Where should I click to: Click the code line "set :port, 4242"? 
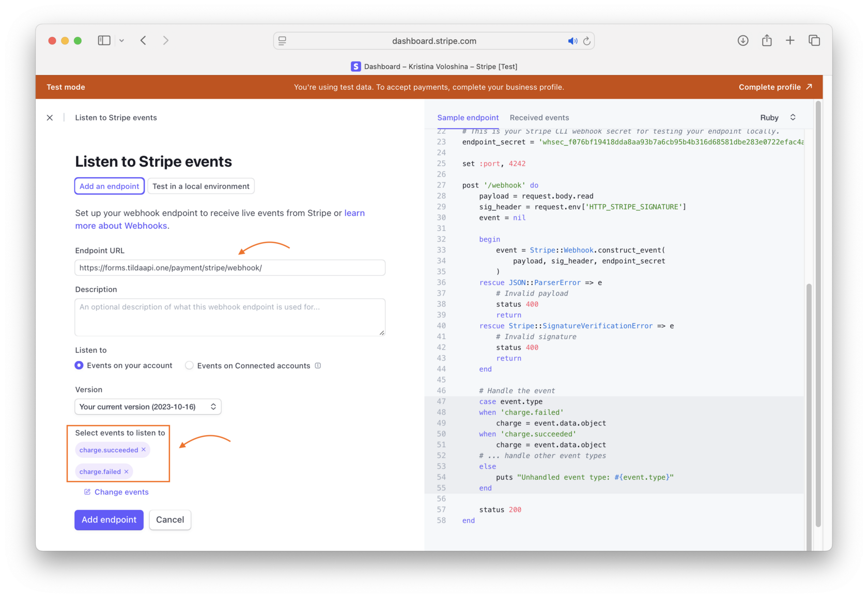click(494, 164)
